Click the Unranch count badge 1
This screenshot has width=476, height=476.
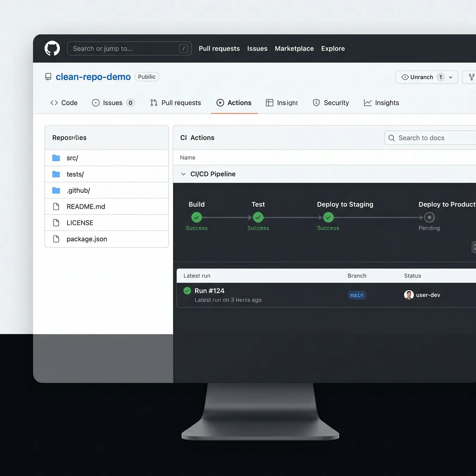click(x=441, y=77)
